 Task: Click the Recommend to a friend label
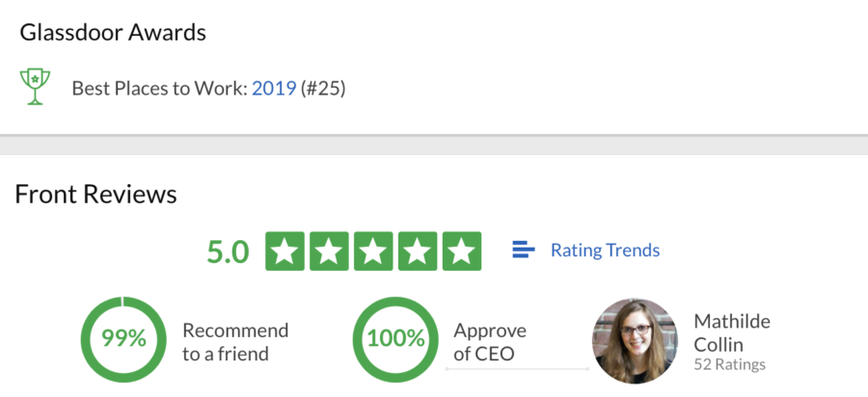click(x=235, y=342)
